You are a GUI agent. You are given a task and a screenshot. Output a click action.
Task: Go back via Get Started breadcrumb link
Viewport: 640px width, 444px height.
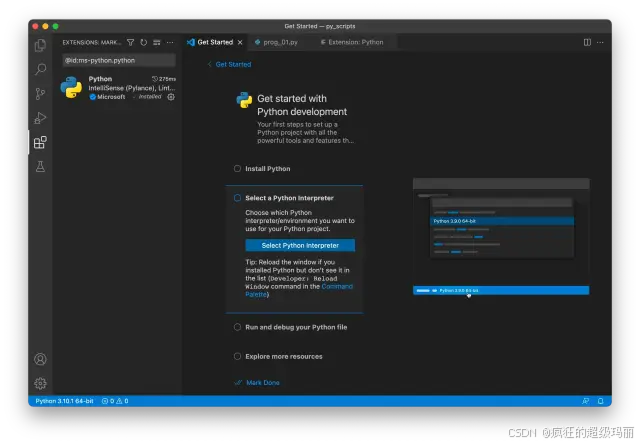[233, 64]
